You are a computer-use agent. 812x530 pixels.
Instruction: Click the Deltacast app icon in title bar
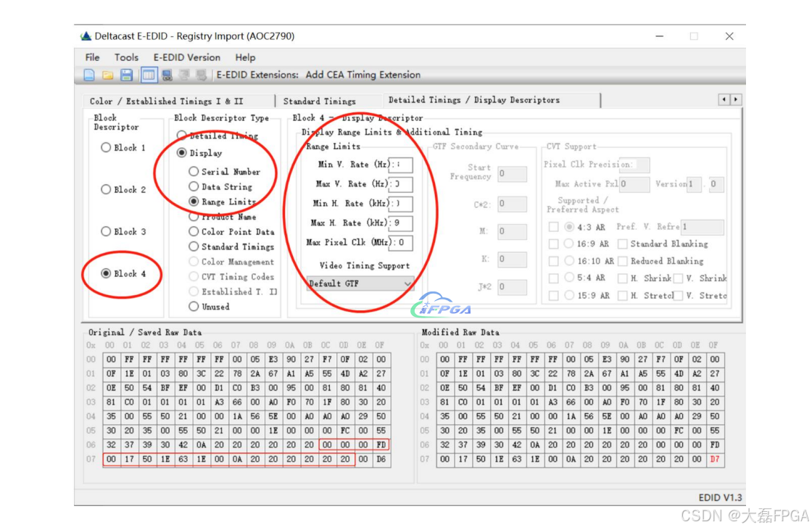point(86,36)
